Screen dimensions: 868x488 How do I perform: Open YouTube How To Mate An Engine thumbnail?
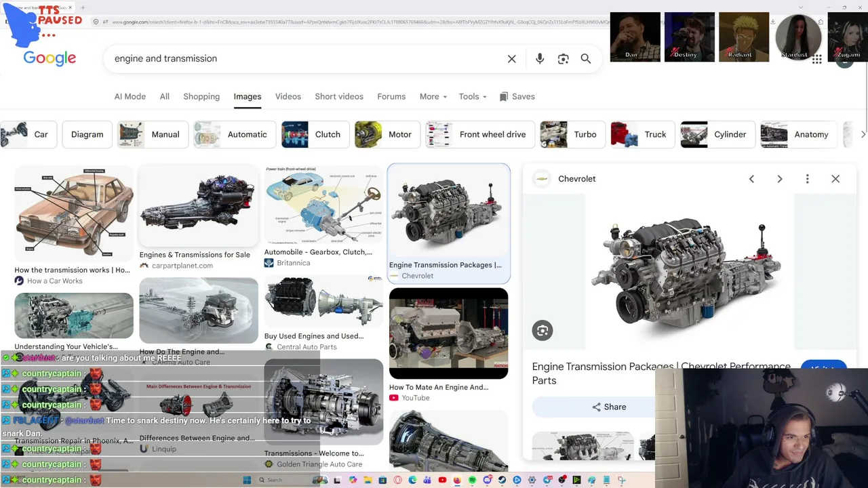[448, 333]
